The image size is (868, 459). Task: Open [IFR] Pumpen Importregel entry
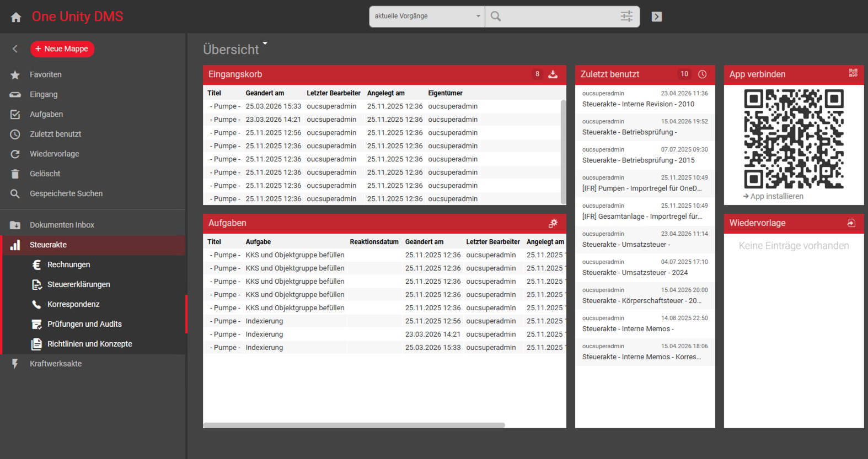coord(645,183)
